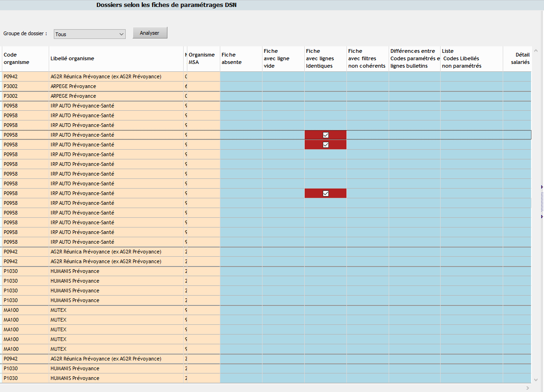Open the Groupe de dossier dropdown
The image size is (544, 392).
click(90, 34)
